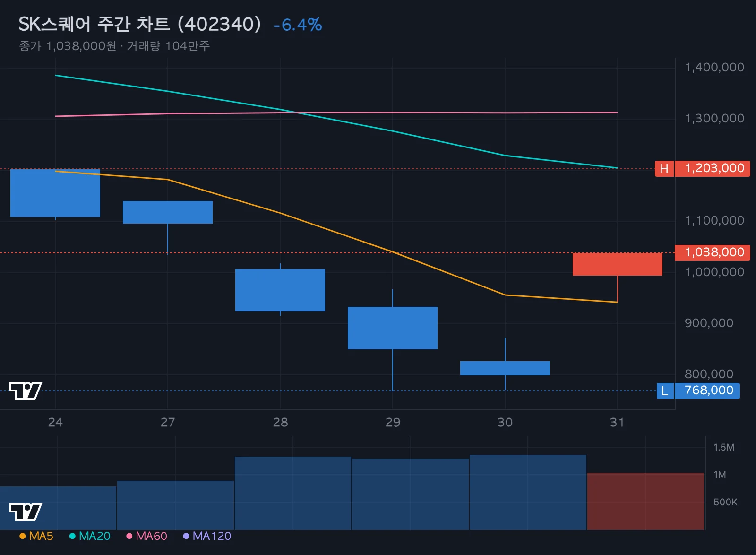
Task: Click the date label 28 on axis
Action: pos(280,422)
